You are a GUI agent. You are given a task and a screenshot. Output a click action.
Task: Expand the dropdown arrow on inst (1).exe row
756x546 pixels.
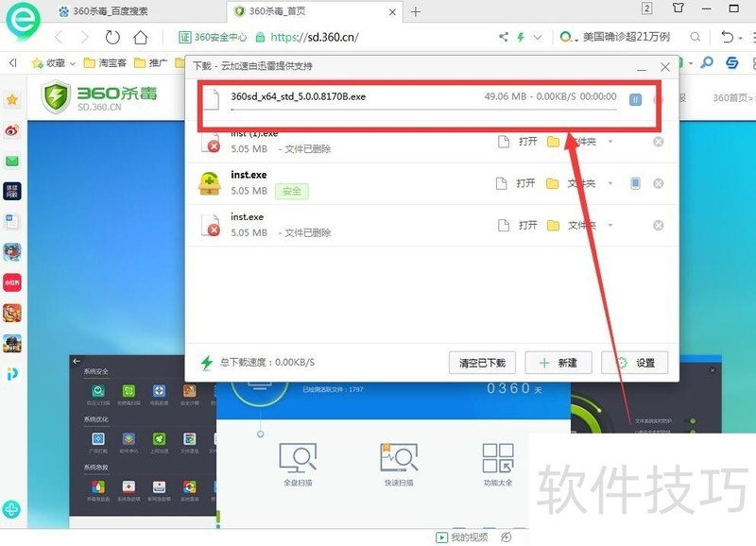coord(610,142)
